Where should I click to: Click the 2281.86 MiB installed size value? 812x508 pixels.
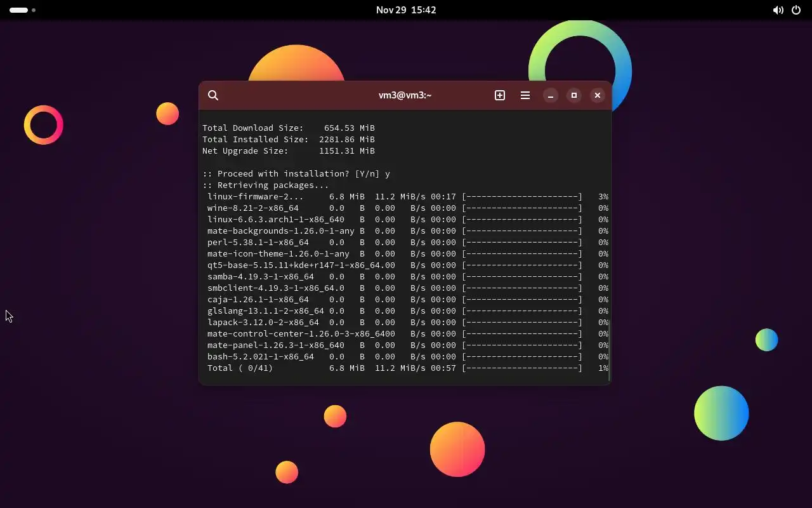(347, 140)
